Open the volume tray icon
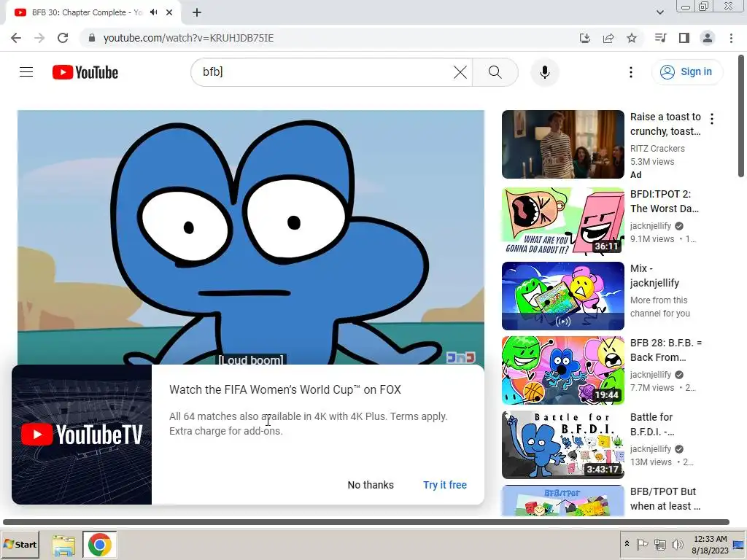The height and width of the screenshot is (560, 747). click(x=677, y=544)
